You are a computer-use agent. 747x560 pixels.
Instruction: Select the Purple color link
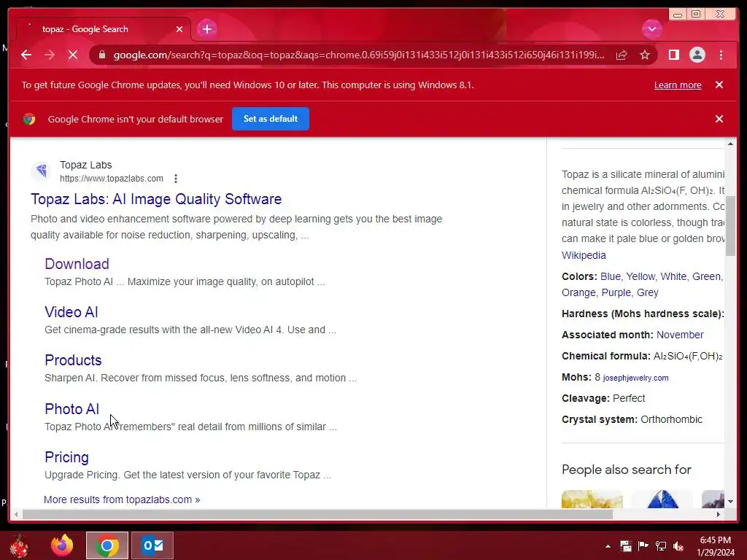(616, 293)
